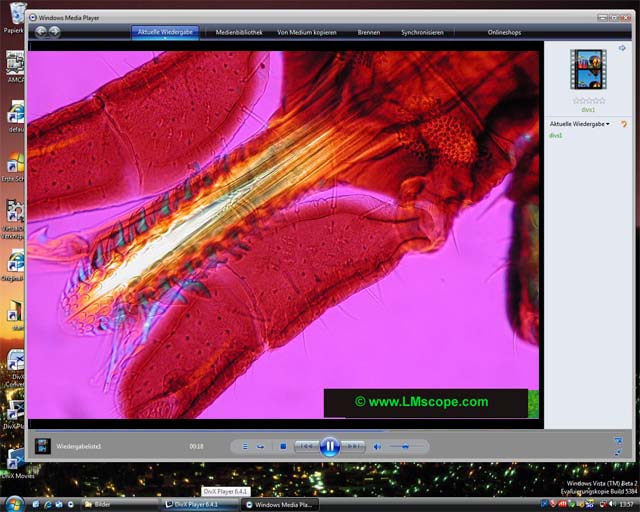Skip to the previous track
Viewport: 640px width, 512px height.
(307, 446)
